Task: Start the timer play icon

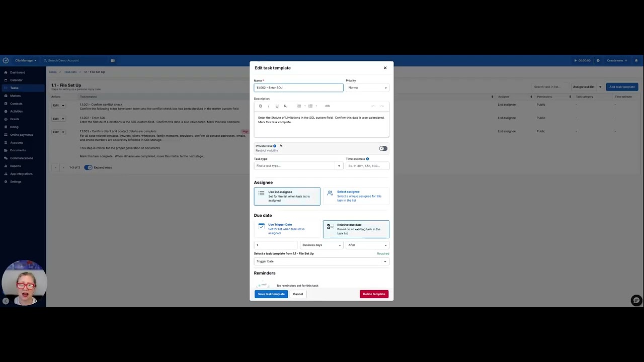Action: click(x=575, y=60)
